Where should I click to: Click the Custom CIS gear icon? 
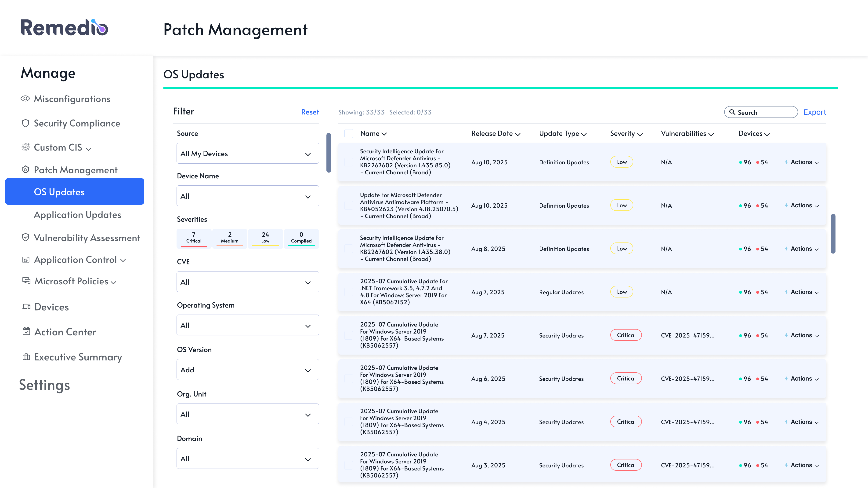pyautogui.click(x=25, y=147)
